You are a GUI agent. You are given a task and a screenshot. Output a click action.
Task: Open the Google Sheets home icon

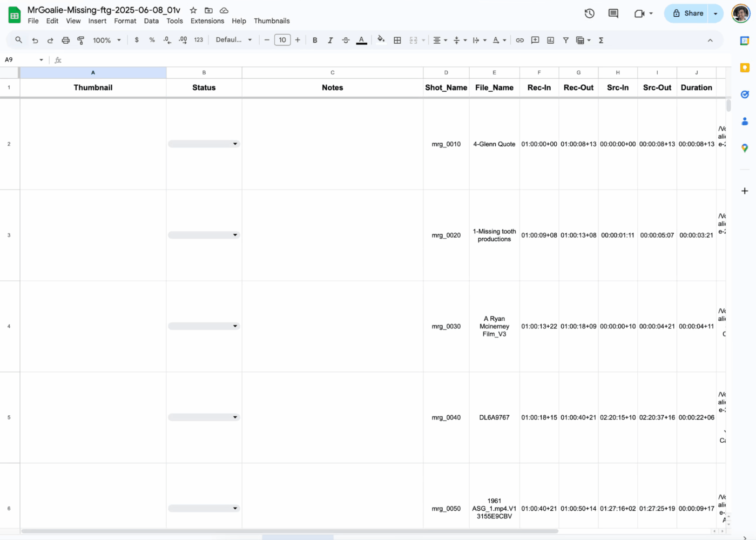click(15, 15)
